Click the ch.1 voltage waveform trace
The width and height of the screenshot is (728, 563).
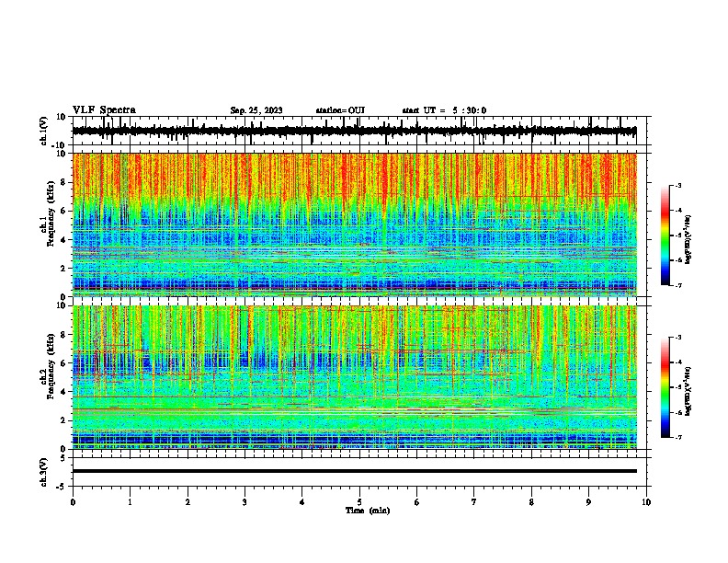[354, 131]
